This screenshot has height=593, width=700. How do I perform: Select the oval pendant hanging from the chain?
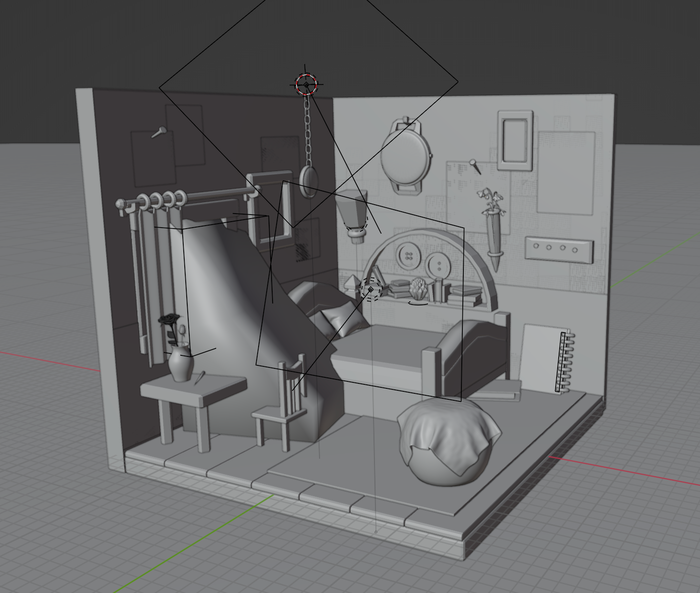coord(310,182)
